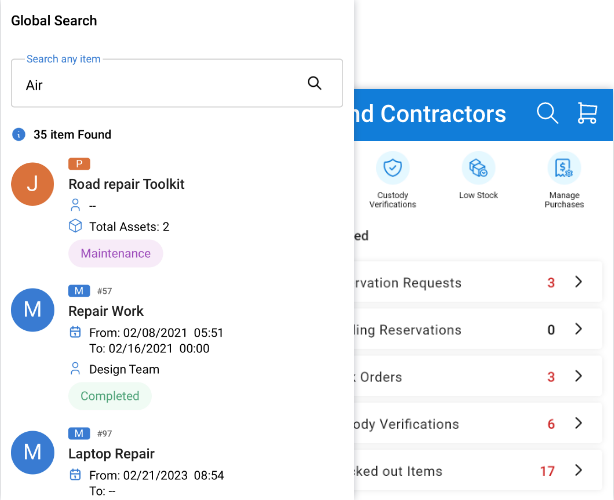Open the Low Stock icon
Viewport: 614px width, 500px height.
click(x=478, y=168)
